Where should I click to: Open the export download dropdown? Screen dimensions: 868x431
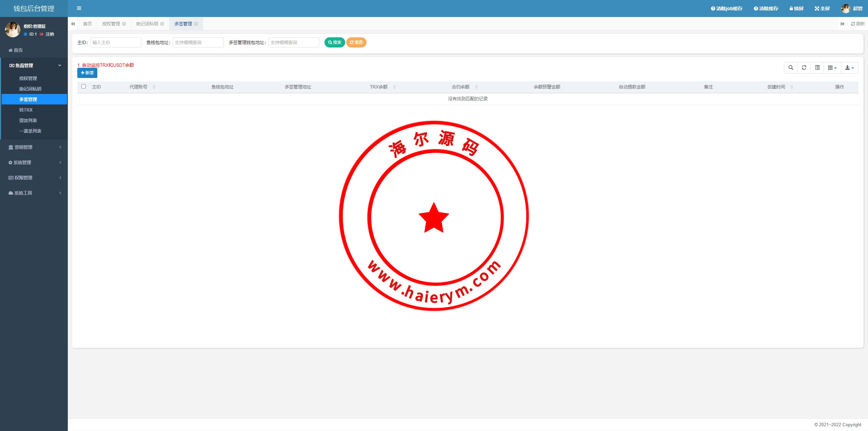pos(849,68)
